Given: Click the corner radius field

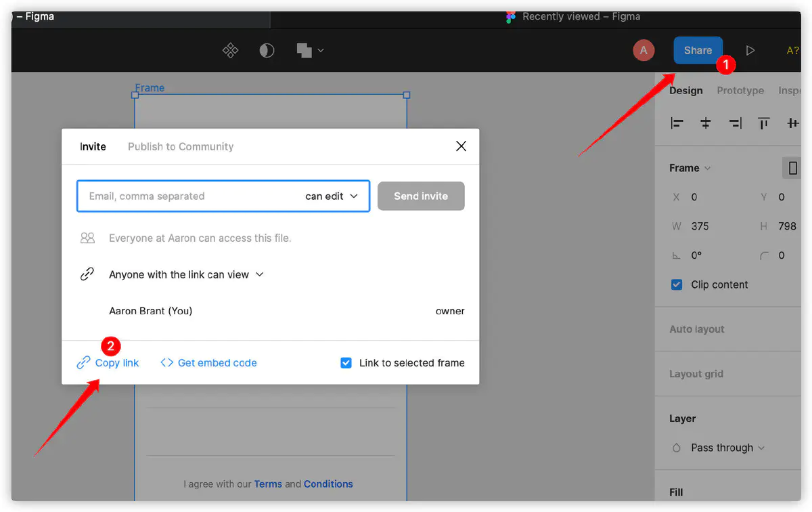Looking at the screenshot, I should pyautogui.click(x=781, y=255).
